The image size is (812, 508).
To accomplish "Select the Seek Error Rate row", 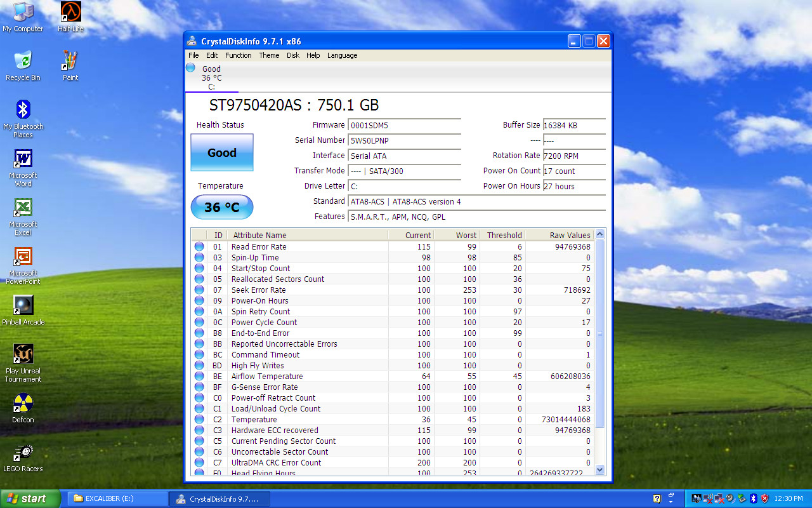I will point(393,290).
